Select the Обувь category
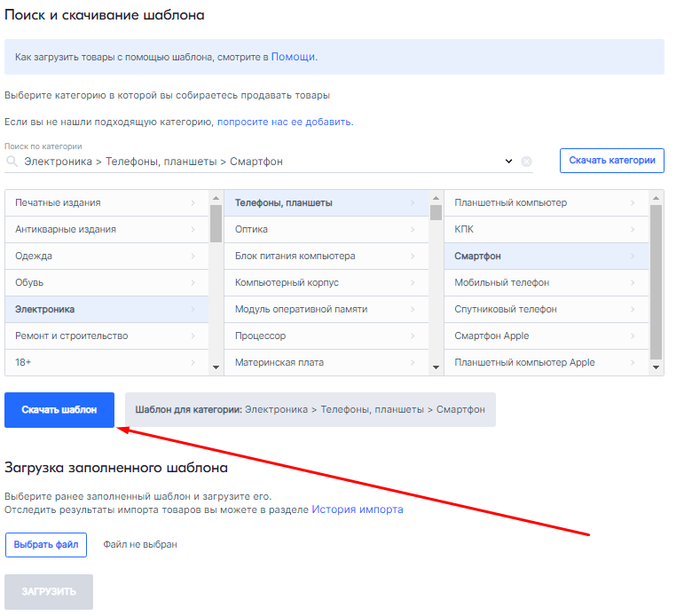Viewport: 692px width, 616px height. click(106, 282)
